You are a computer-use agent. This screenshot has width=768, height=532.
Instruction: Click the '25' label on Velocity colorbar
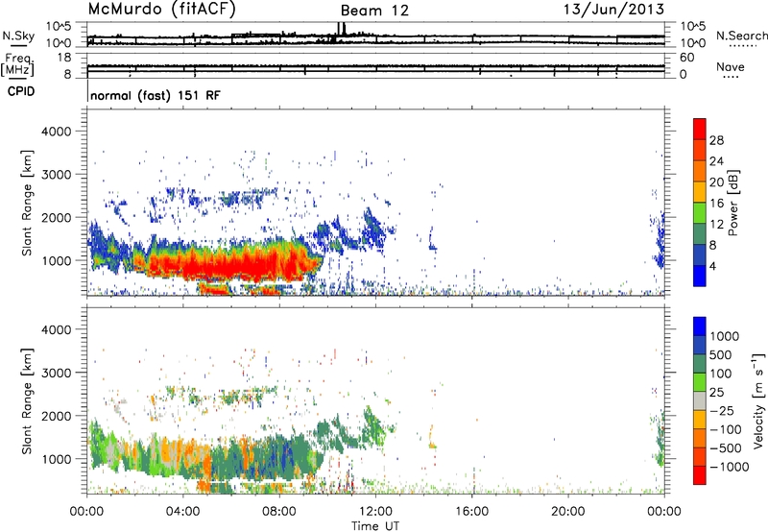tap(717, 393)
